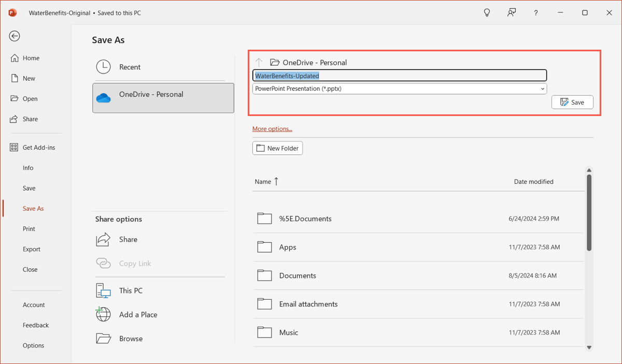
Task: Open Help with the question mark icon
Action: pos(536,13)
